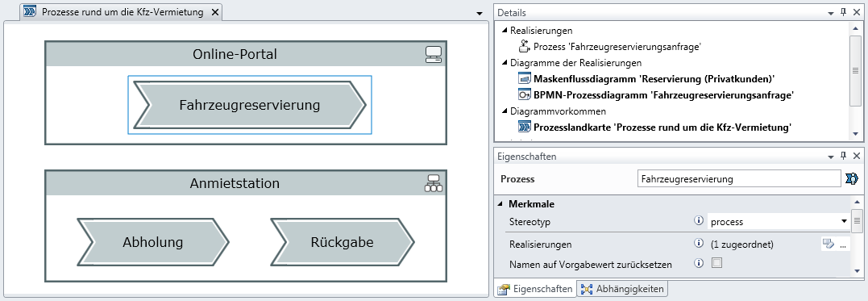Open BPMN-Prozessdiagramm 'Fahrzeugreservierungsanfrage'

pos(664,94)
